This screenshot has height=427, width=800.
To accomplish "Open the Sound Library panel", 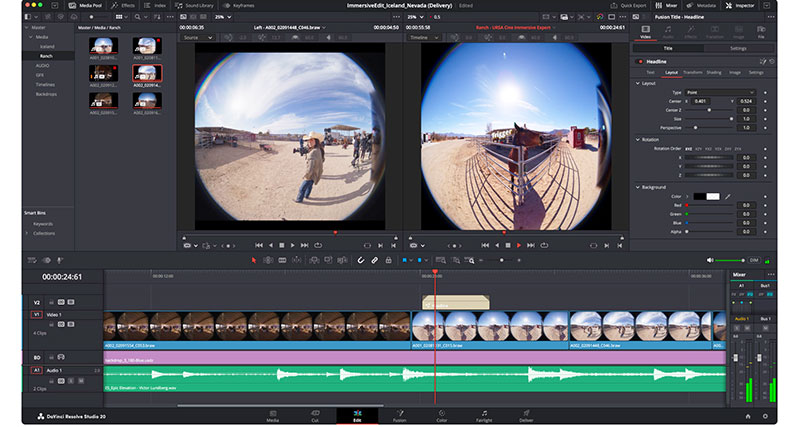I will point(194,5).
